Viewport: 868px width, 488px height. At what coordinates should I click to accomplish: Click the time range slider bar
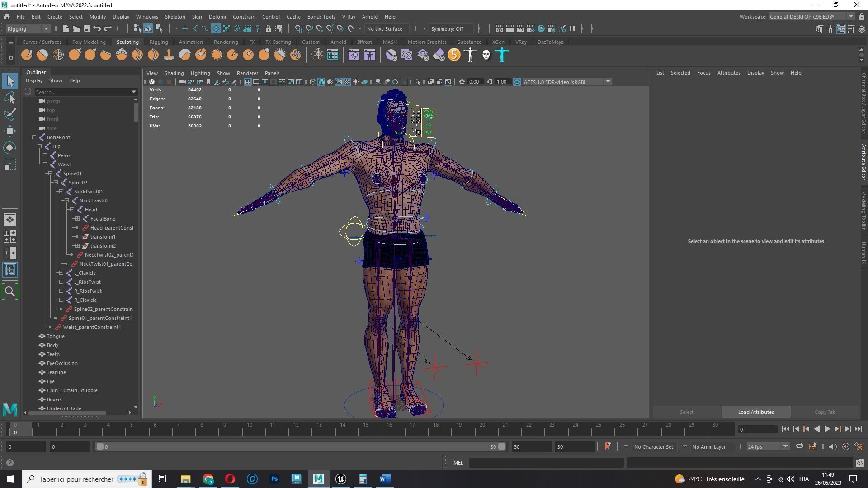[x=301, y=447]
